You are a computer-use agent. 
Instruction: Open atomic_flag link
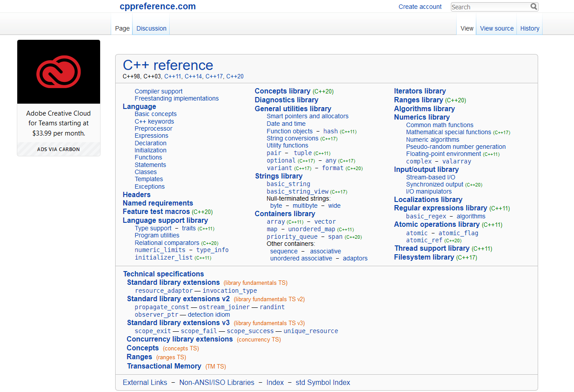point(458,233)
